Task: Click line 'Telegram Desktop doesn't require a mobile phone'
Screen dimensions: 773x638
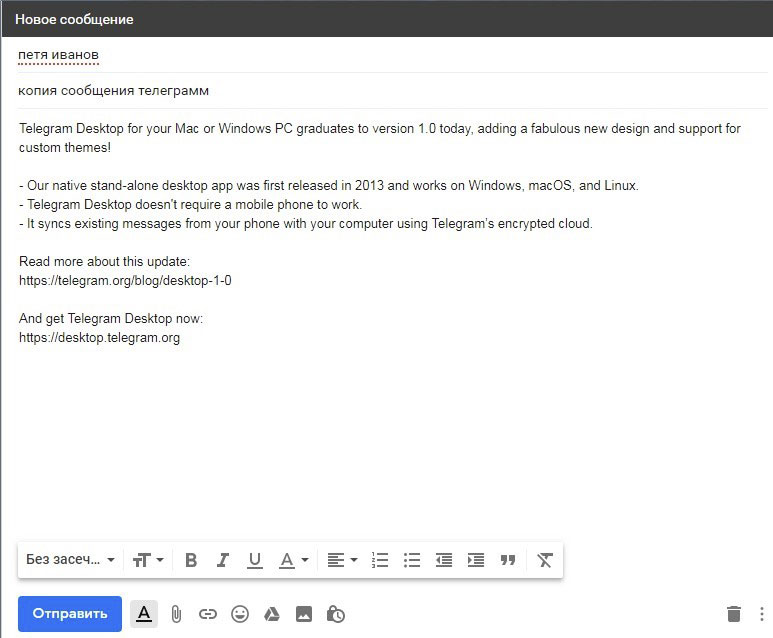Action: [190, 204]
